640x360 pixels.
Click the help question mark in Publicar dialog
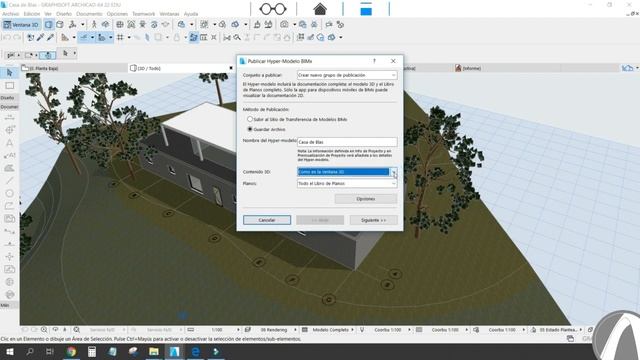374,61
